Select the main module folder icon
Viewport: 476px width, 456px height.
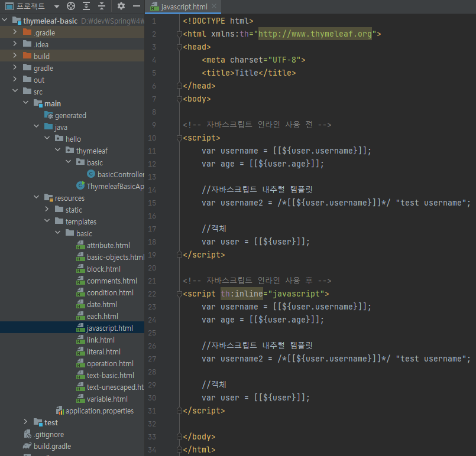coord(38,103)
